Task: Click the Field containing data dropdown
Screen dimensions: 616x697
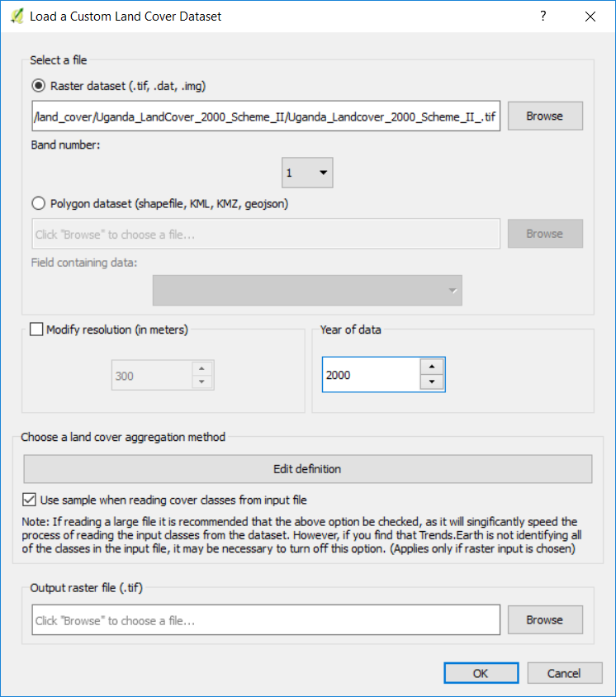Action: point(307,291)
